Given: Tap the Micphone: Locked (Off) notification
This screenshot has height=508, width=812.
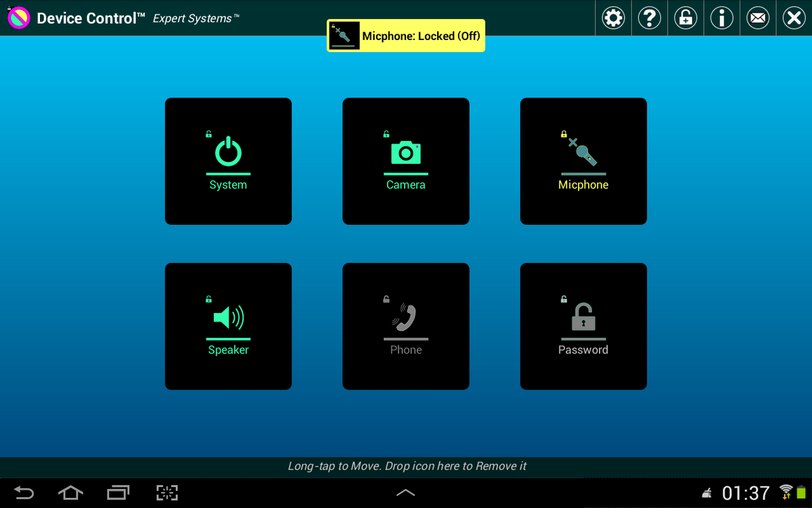Looking at the screenshot, I should 406,36.
